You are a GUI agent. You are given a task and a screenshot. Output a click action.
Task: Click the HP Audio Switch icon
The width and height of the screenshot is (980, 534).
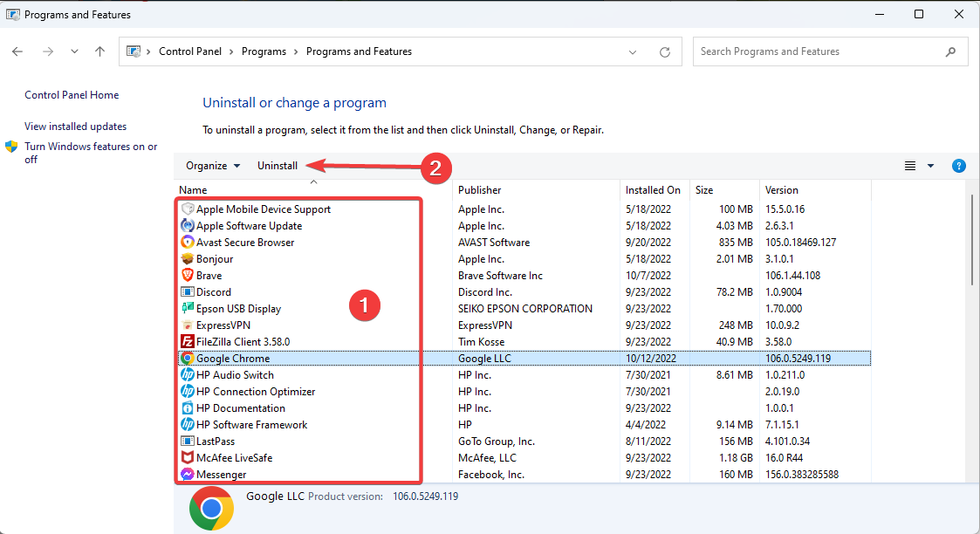188,374
